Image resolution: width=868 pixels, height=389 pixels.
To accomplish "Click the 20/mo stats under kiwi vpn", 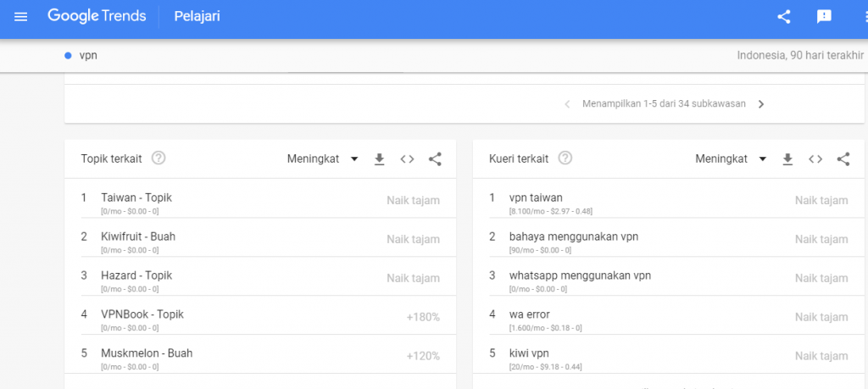I will 545,367.
